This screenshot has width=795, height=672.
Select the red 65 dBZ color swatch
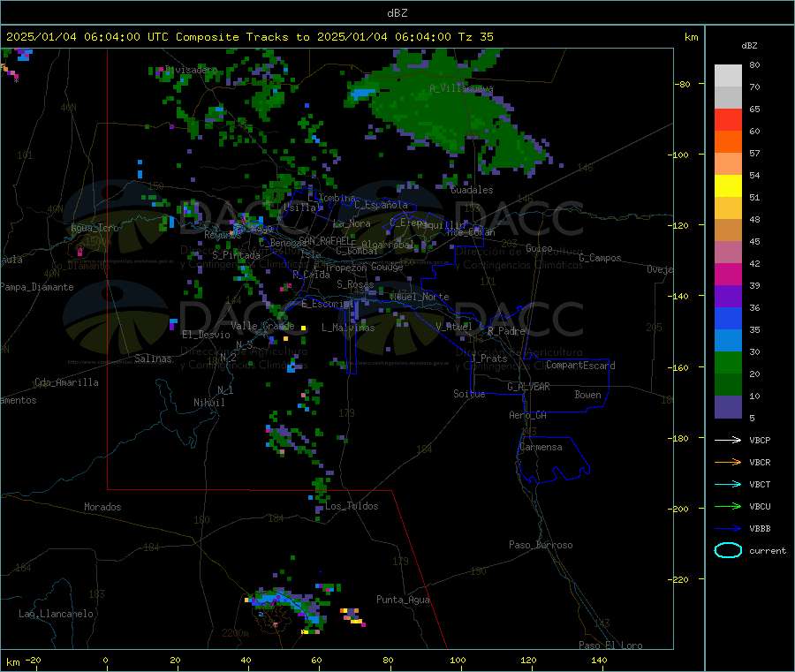[x=728, y=119]
